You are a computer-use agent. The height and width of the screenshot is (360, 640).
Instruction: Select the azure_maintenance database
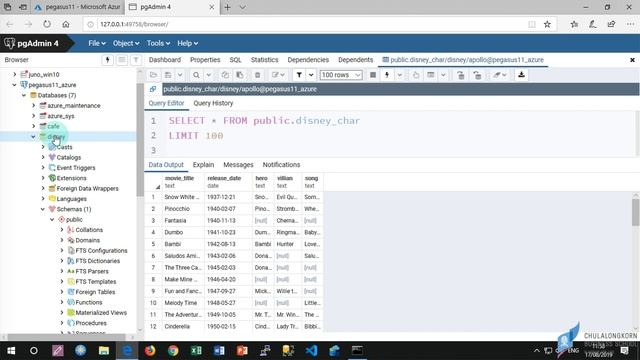click(x=74, y=106)
